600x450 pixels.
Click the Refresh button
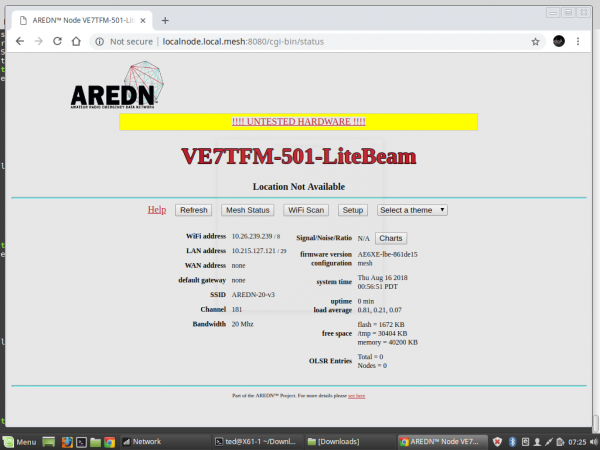[x=194, y=210]
